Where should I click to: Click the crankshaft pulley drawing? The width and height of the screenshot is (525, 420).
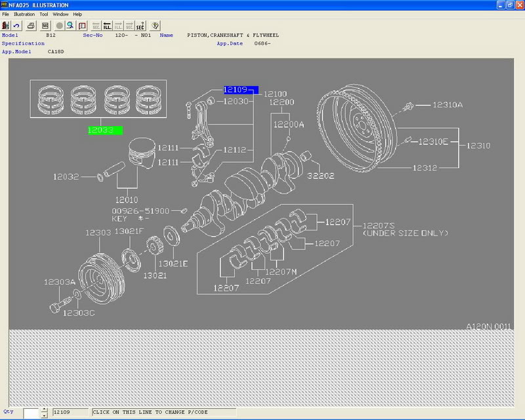(102, 279)
